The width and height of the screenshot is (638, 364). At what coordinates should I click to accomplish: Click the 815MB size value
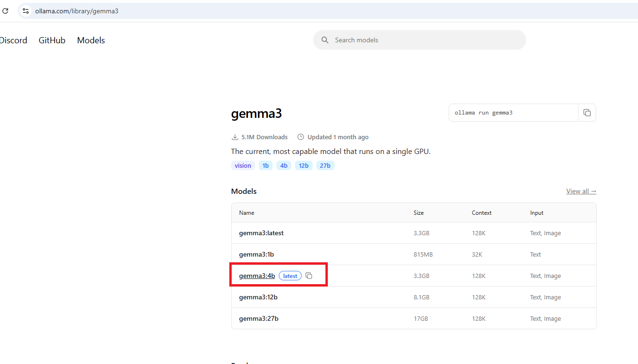[x=423, y=255]
